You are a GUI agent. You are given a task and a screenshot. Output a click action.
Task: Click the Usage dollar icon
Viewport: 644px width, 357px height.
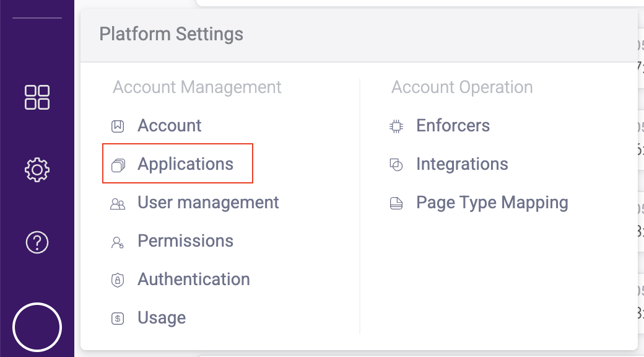click(118, 319)
